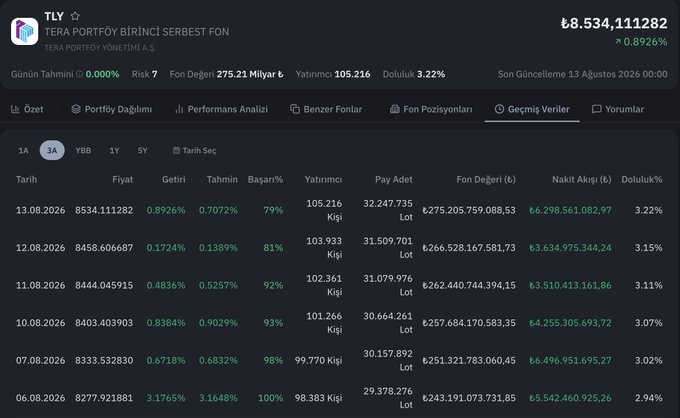Screen dimensions: 680x418
Task: Click cash flow ₺4.255.305.693,72
Action: (x=570, y=323)
